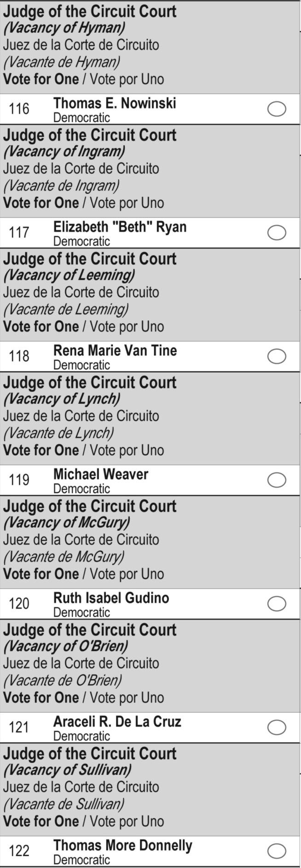Viewport: 301px width, 868px height.
Task: Click the "(Vacante de Sullivan)" Spanish subtitle
Action: pyautogui.click(x=64, y=804)
